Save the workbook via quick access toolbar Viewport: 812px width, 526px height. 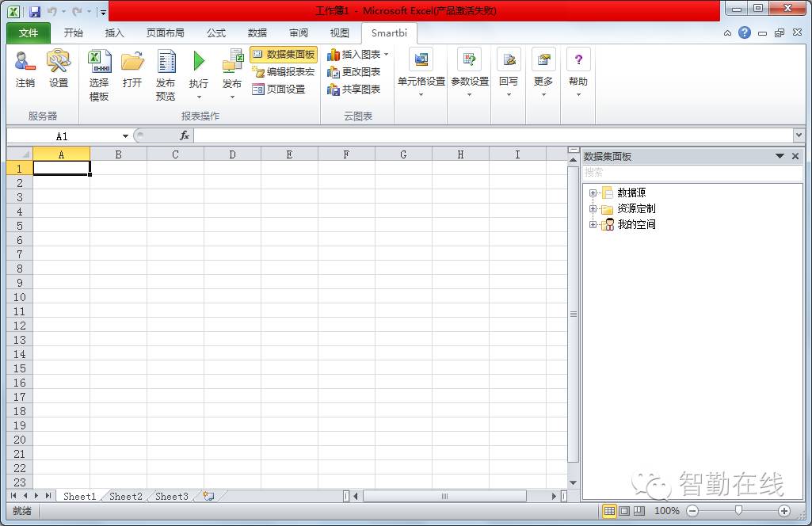tap(35, 11)
